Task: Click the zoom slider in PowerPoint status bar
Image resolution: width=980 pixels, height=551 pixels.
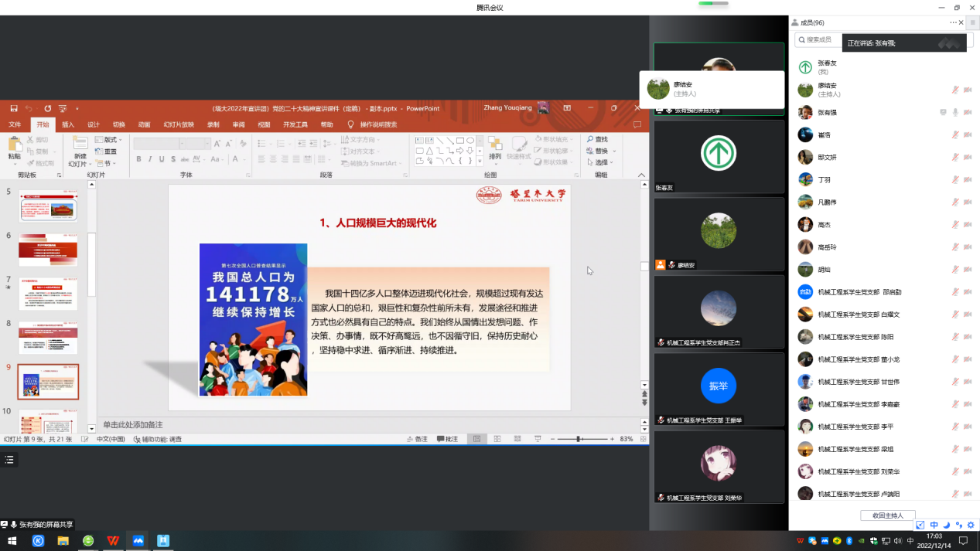Action: pos(578,439)
